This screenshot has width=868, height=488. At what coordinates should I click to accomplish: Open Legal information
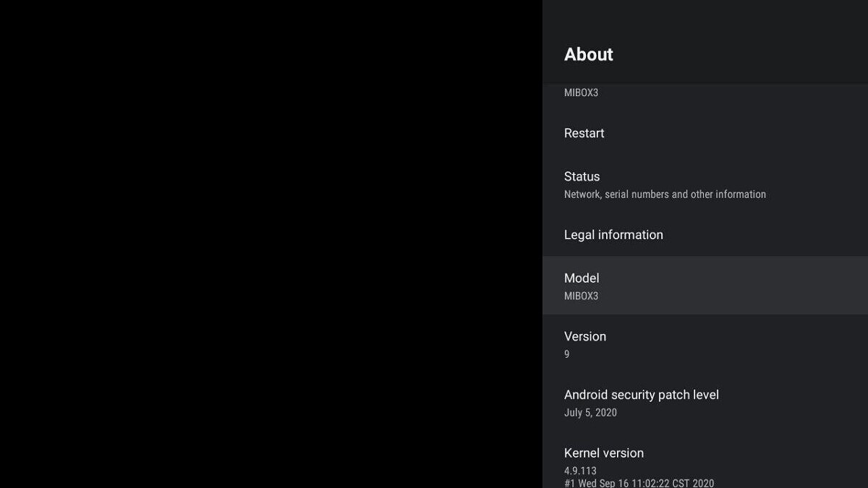tap(613, 235)
